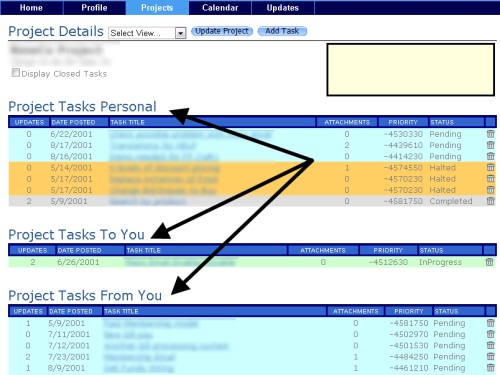Click Updates header in Project Tasks To You
The width and height of the screenshot is (500, 375).
(32, 250)
